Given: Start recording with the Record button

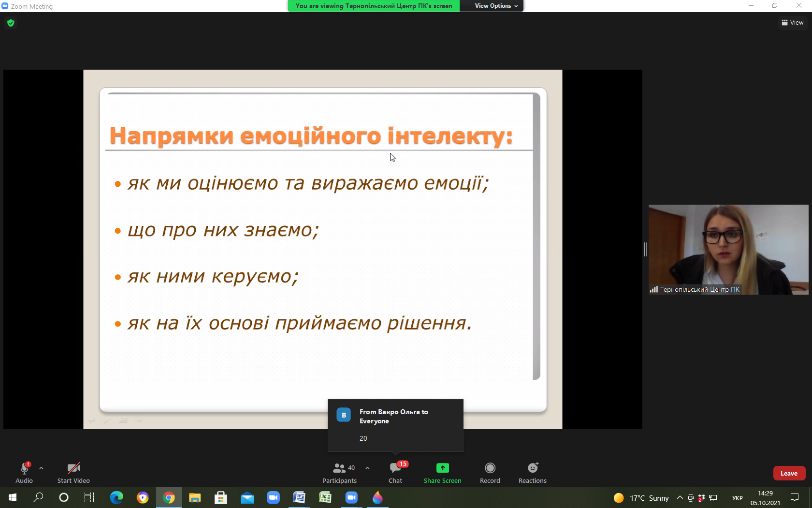Looking at the screenshot, I should click(490, 472).
